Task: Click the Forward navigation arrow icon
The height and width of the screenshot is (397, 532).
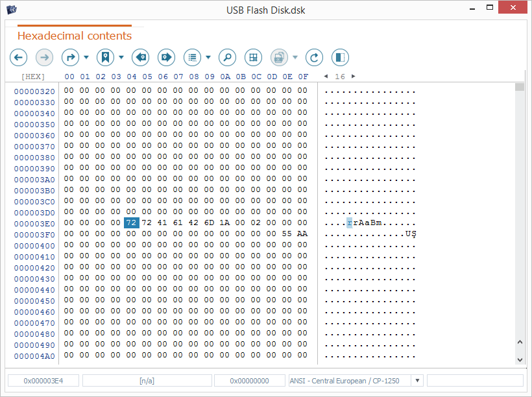Action: [45, 57]
